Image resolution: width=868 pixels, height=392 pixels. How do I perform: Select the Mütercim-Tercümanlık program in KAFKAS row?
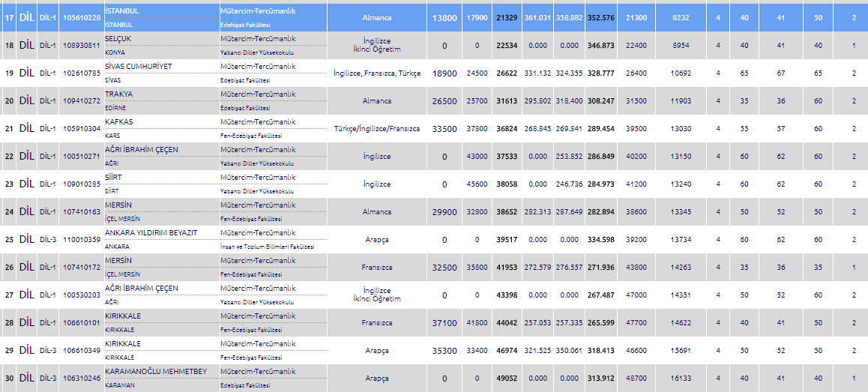[x=257, y=121]
